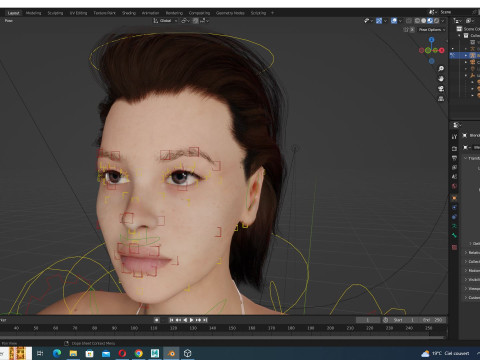Screen dimensions: 480x360
Task: Open the Render properties tab
Action: (454, 148)
